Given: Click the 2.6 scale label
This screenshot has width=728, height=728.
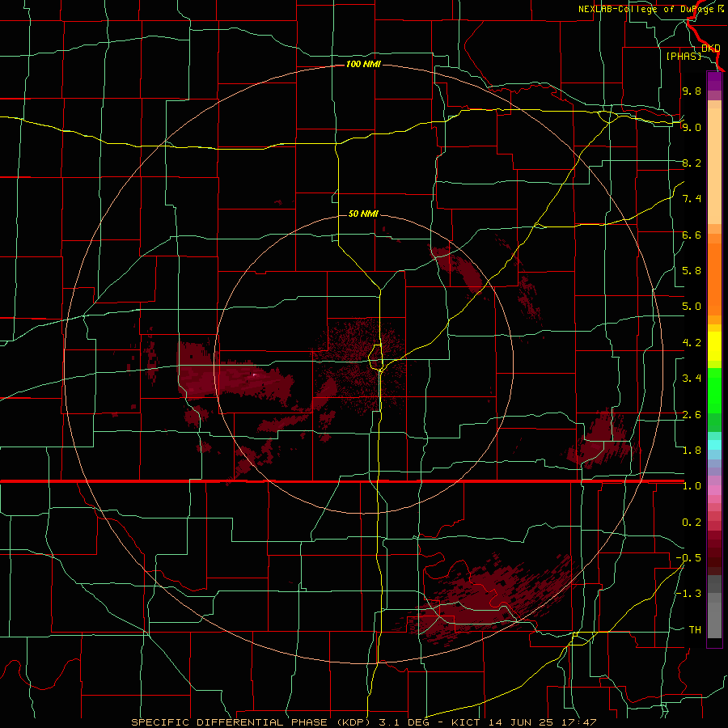Looking at the screenshot, I should 692,415.
